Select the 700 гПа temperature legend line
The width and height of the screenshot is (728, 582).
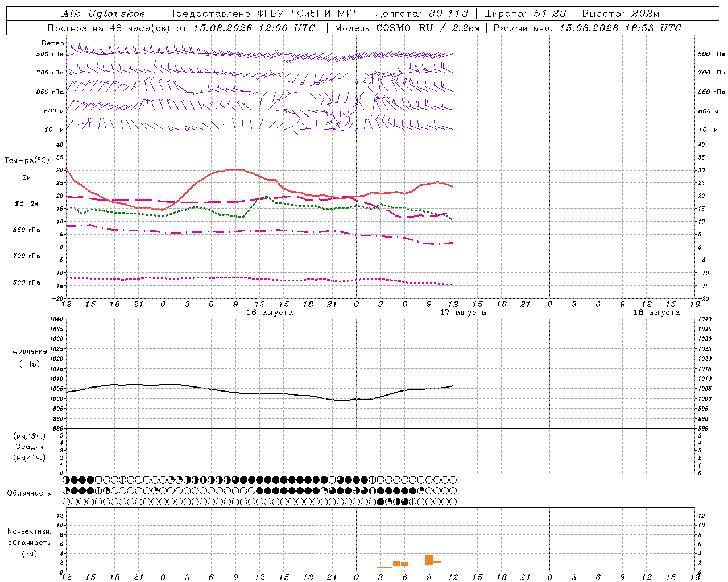25,263
